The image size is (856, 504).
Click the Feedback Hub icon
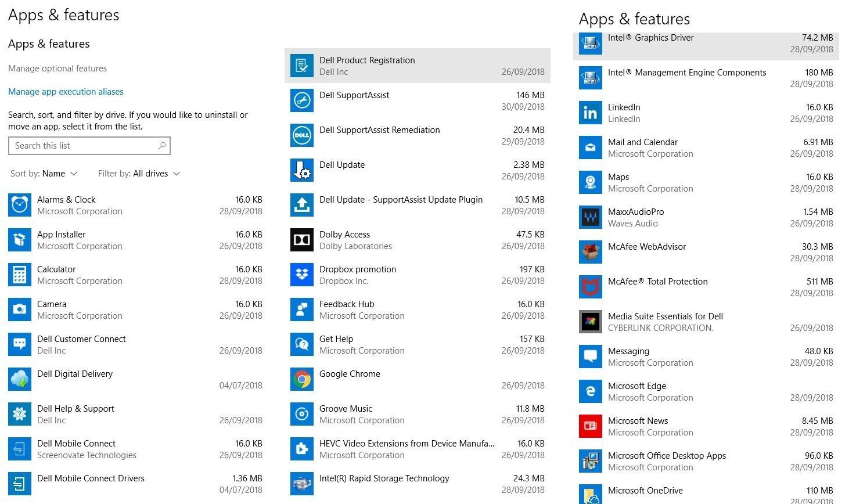coord(302,309)
